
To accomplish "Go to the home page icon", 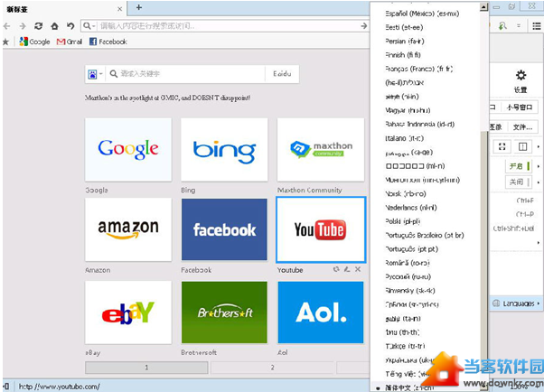I will pos(54,26).
